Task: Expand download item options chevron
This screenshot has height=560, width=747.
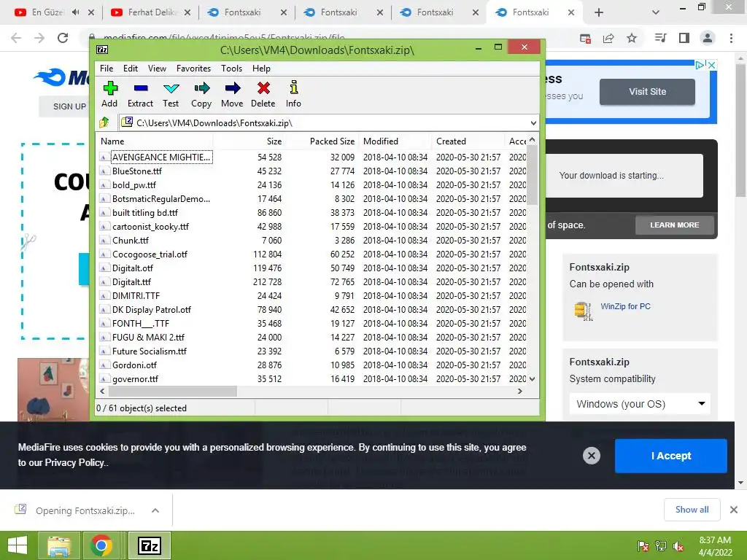Action: [155, 510]
